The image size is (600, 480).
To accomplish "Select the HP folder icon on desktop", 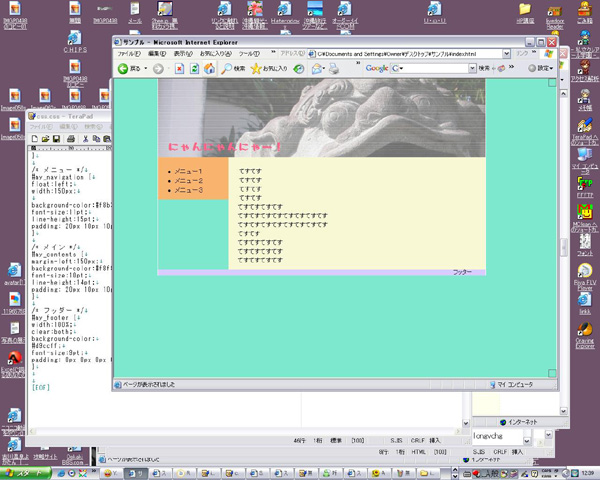I will point(525,13).
